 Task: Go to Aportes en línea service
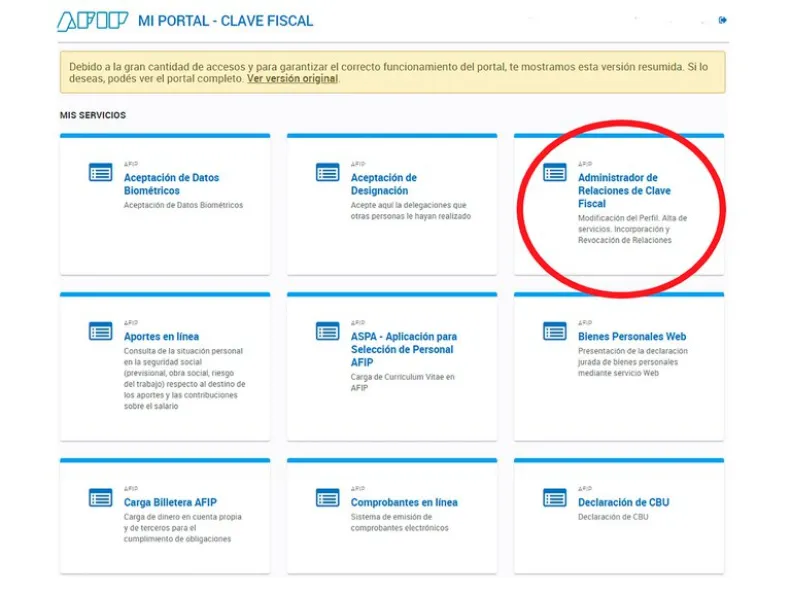click(161, 337)
